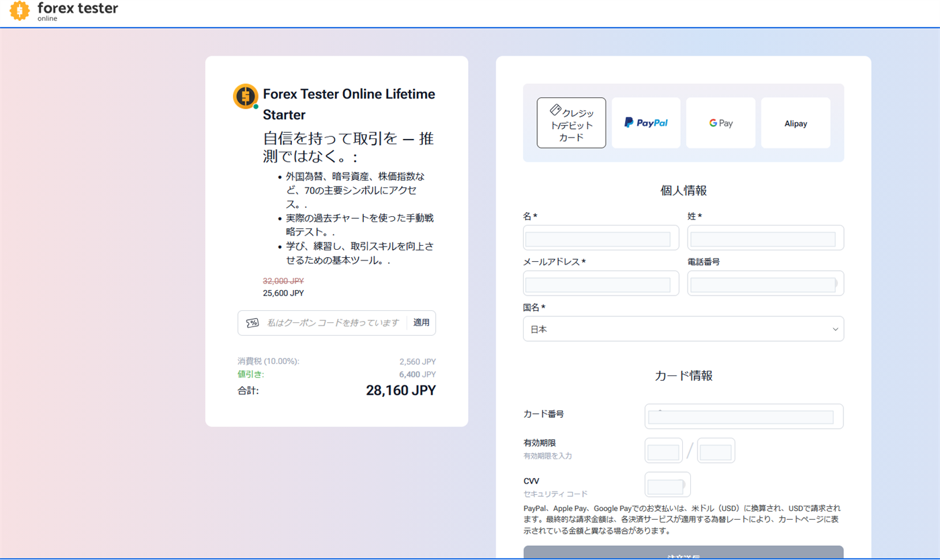940x560 pixels.
Task: Click the 個人情報 section heading
Action: pyautogui.click(x=684, y=191)
